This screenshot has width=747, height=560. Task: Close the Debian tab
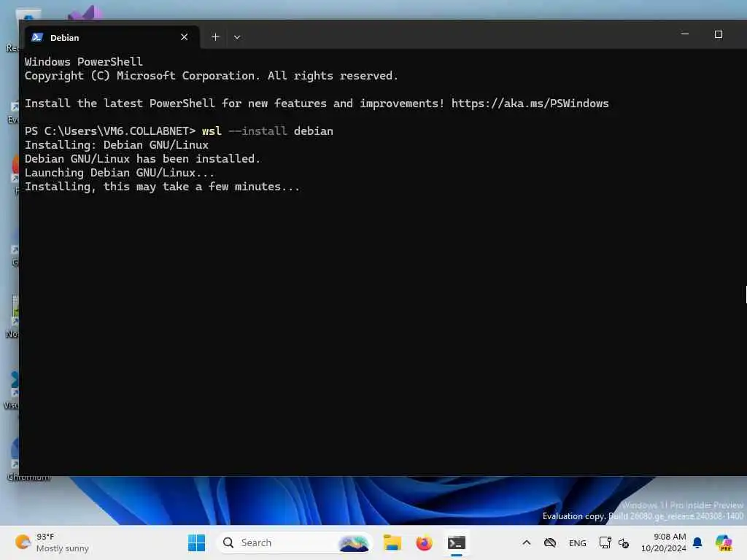[x=185, y=37]
